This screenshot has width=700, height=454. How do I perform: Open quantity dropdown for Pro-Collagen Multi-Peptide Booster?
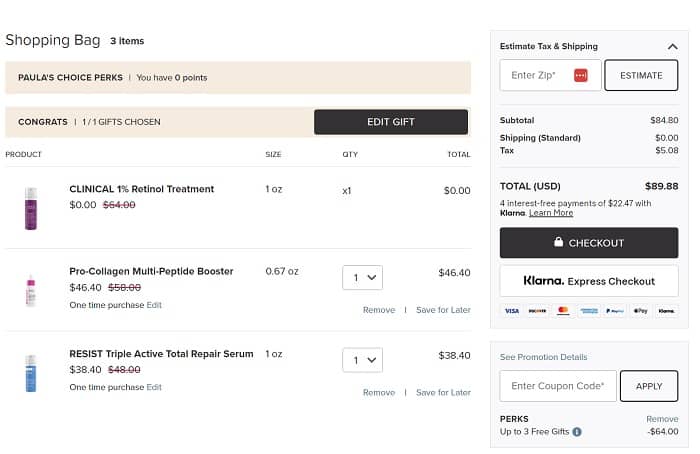[362, 277]
